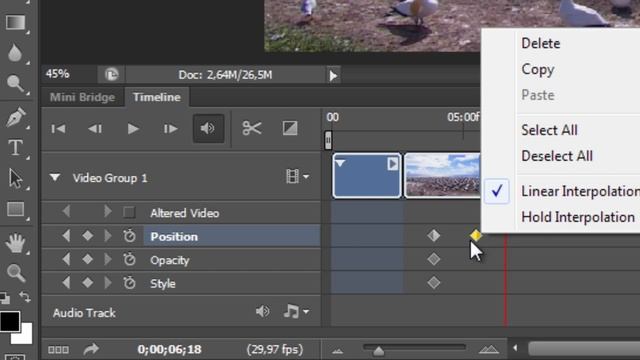Add or remove Style keyframe at playhead
Screen dimensions: 640x360
click(87, 282)
